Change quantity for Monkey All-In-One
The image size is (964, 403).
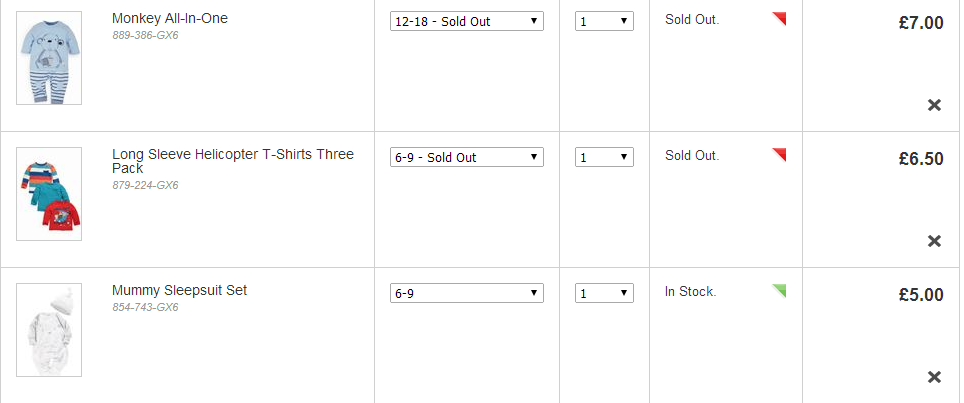pos(604,21)
